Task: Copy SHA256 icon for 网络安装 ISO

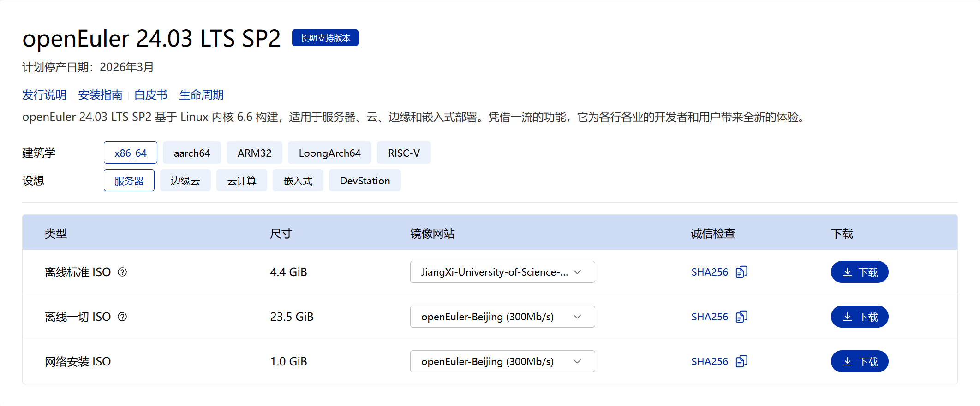Action: 741,361
